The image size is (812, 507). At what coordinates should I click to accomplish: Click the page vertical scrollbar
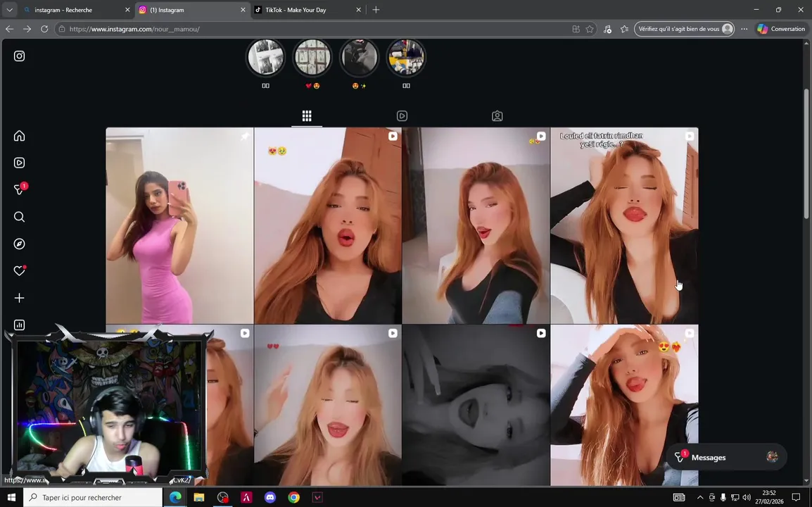click(x=806, y=154)
